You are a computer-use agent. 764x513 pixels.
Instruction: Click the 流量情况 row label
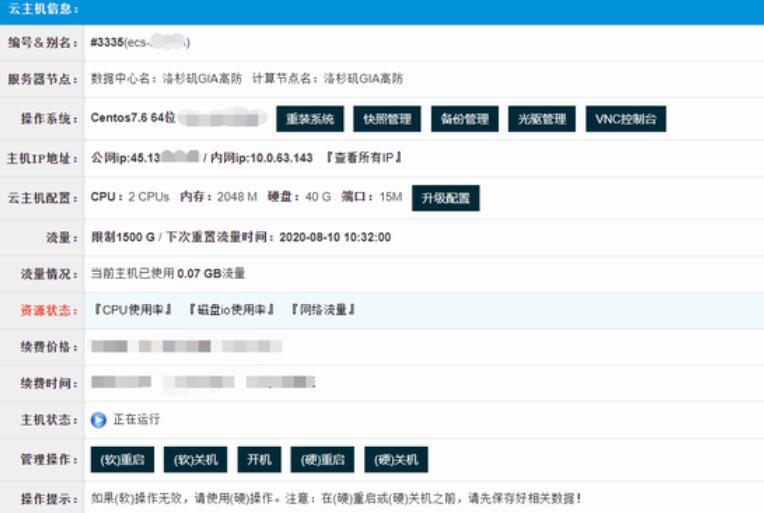coord(49,274)
